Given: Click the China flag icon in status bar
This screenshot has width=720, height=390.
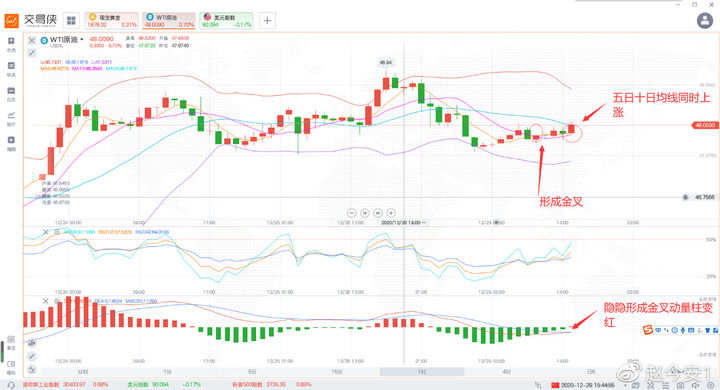Looking at the screenshot, I should coord(554,385).
